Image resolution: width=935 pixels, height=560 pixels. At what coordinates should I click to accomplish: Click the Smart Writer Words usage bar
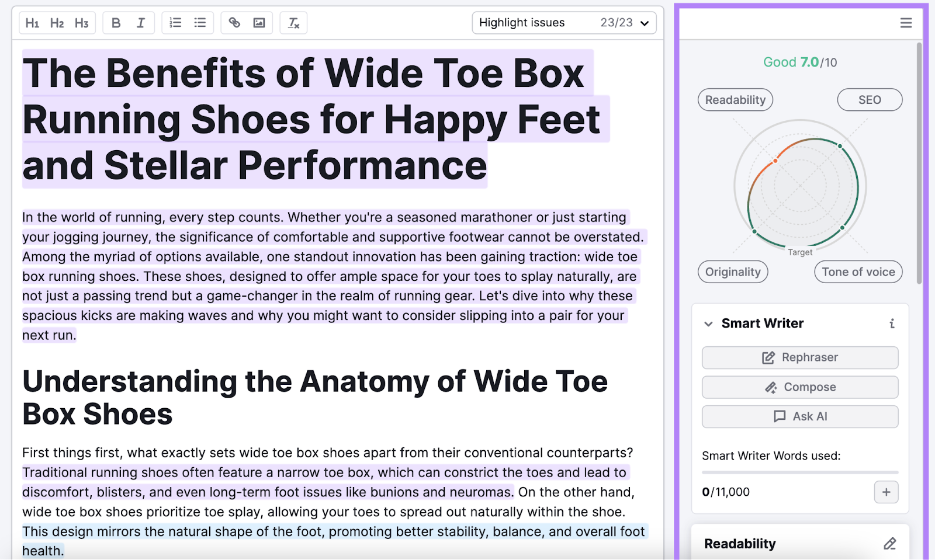click(799, 473)
